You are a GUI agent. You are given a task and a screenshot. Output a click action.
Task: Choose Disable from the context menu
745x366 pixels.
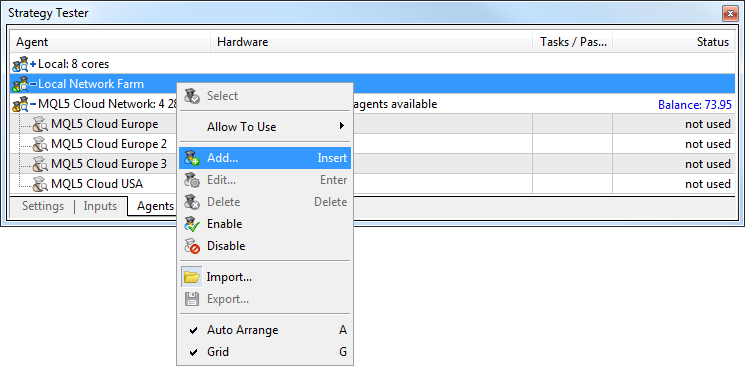[265, 246]
